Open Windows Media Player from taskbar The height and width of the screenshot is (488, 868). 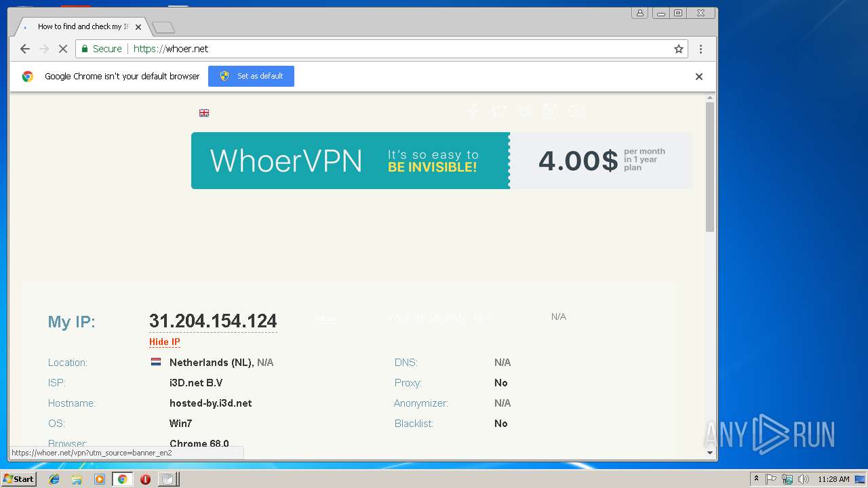(x=100, y=479)
